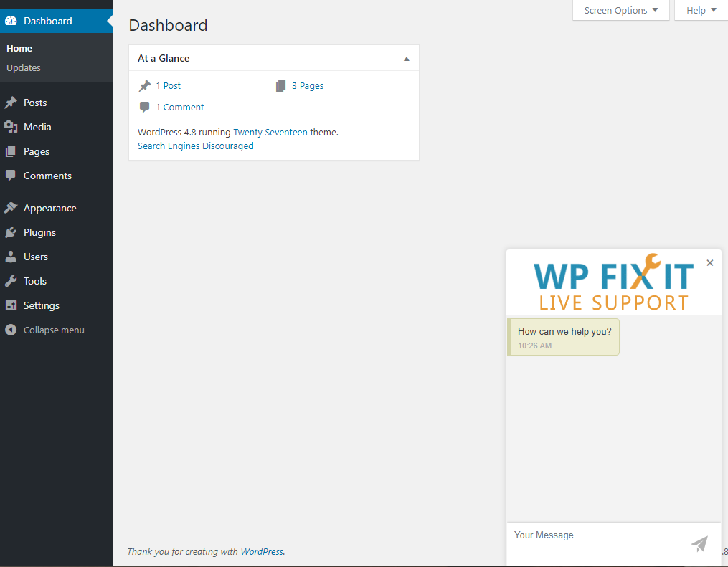Click the 10:26 AM chat timestamp
This screenshot has width=728, height=567.
click(535, 346)
